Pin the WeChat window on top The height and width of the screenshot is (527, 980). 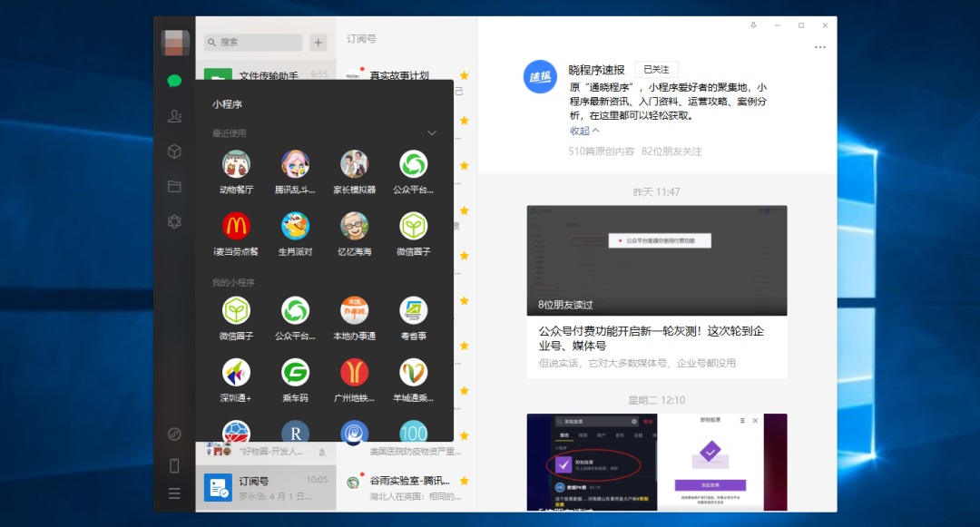click(x=753, y=25)
